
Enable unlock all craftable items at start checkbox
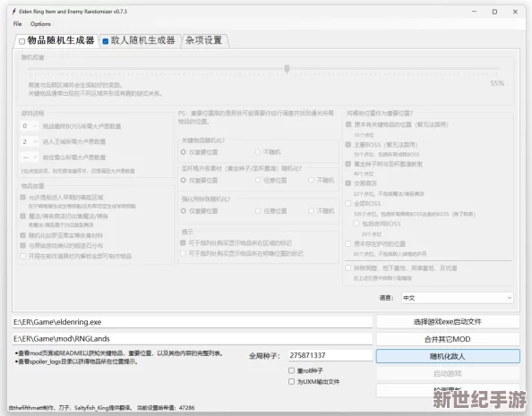click(x=22, y=256)
